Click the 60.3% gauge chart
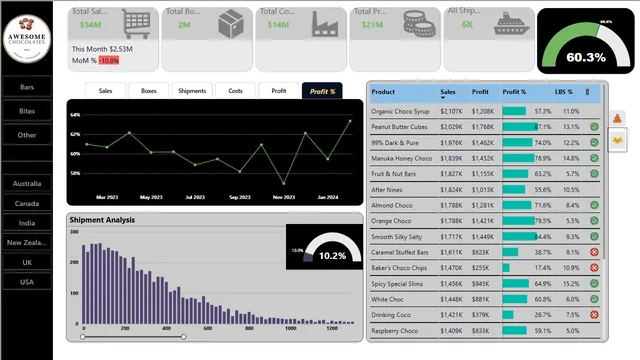The image size is (640, 360). coord(586,41)
